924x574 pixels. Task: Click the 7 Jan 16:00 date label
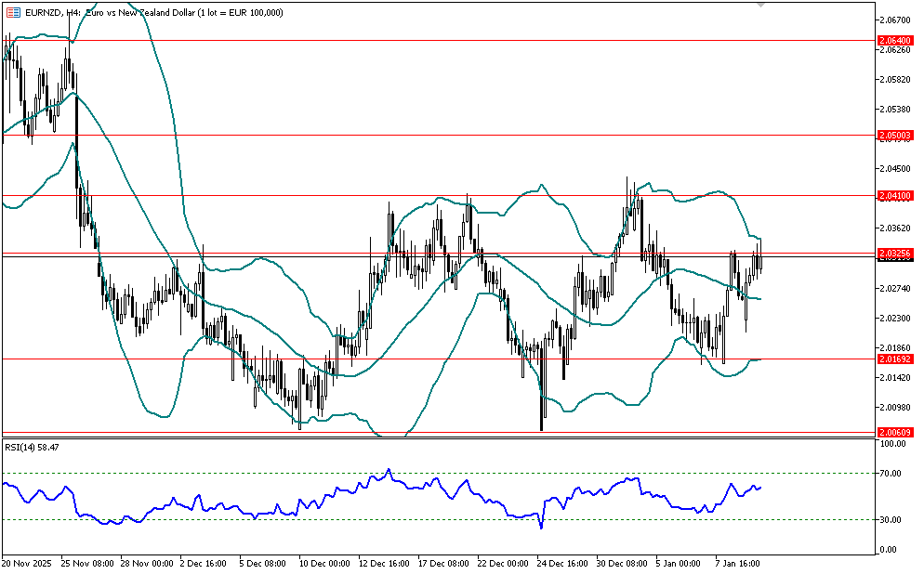(x=738, y=563)
